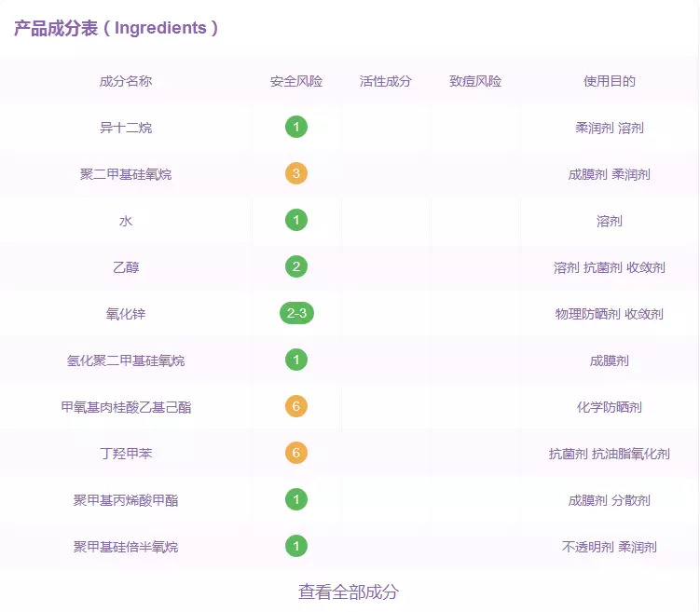This screenshot has height=612, width=700.
Task: Click the orange 6 badge for 甲氧基肉桂酸乙基己酯
Action: (x=296, y=406)
